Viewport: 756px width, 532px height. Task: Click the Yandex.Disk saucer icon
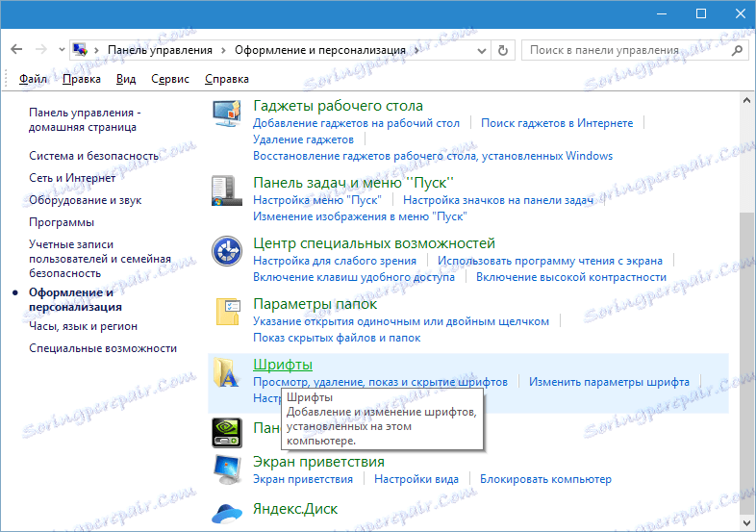tap(227, 514)
